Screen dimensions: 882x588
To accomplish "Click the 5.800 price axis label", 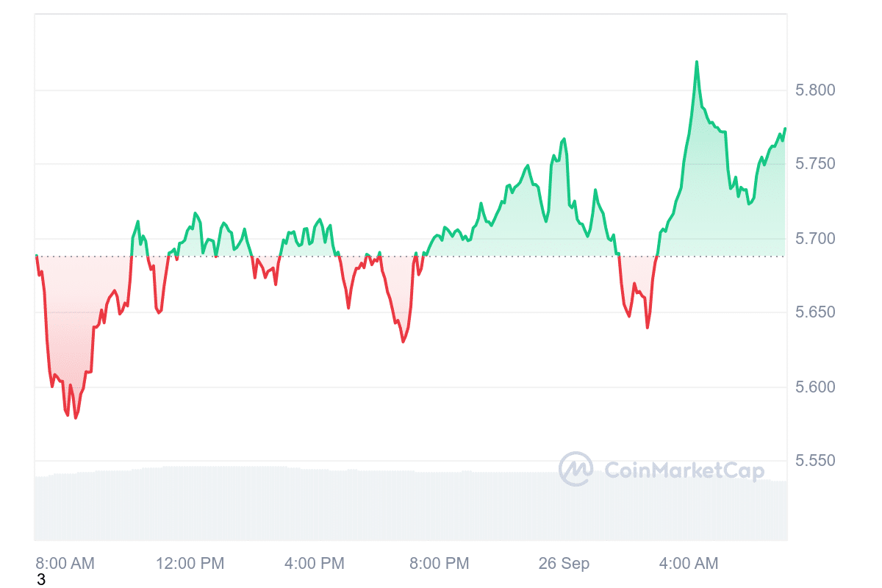I will pyautogui.click(x=816, y=90).
